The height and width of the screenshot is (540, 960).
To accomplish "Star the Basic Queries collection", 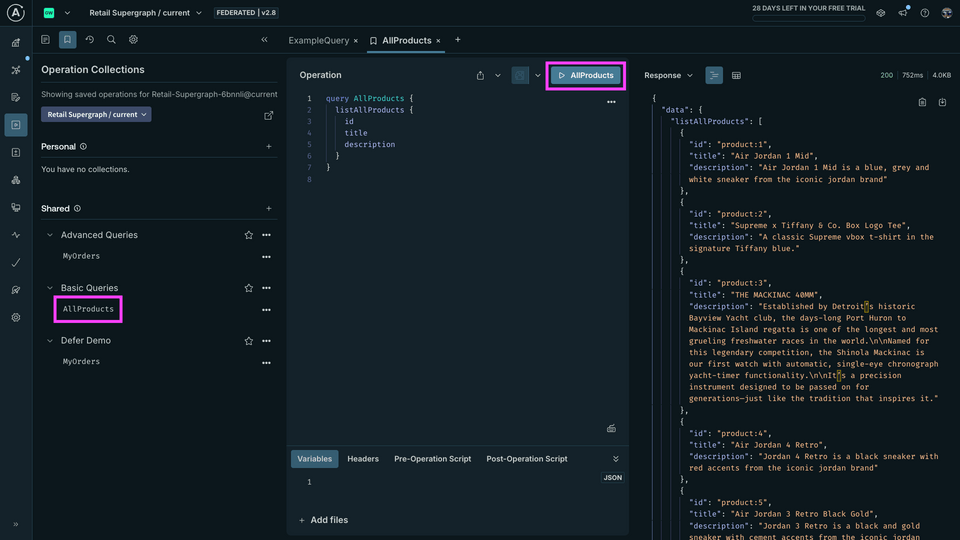I will 249,288.
